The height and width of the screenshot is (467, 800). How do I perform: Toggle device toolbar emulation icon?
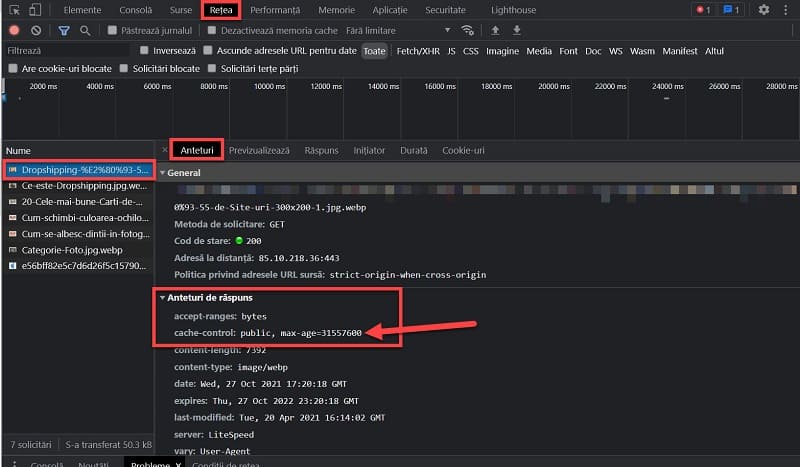[x=34, y=10]
